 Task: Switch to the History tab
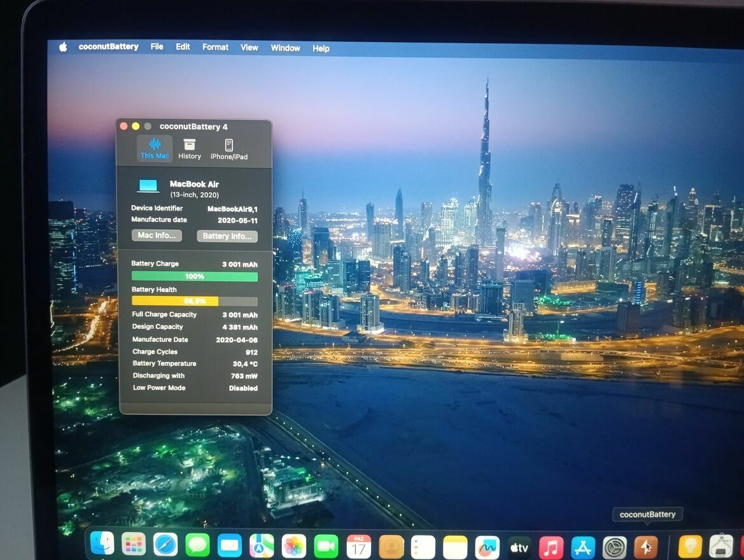coord(190,149)
